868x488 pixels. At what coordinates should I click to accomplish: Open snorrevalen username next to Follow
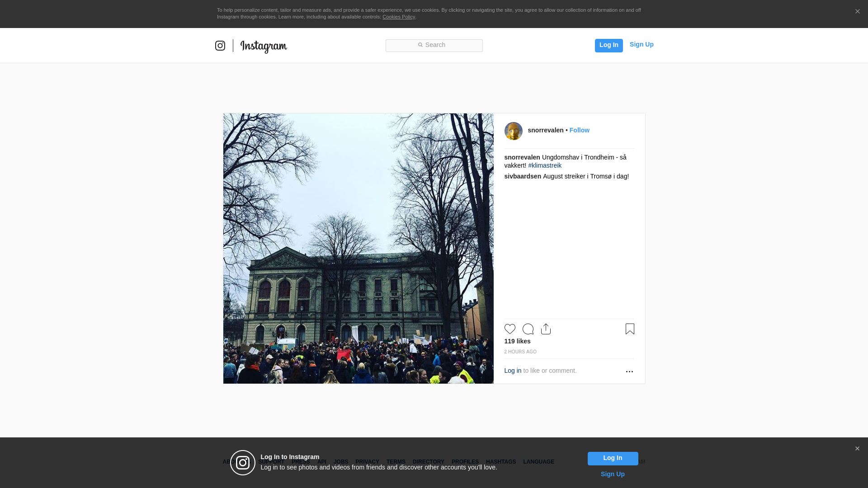click(546, 130)
